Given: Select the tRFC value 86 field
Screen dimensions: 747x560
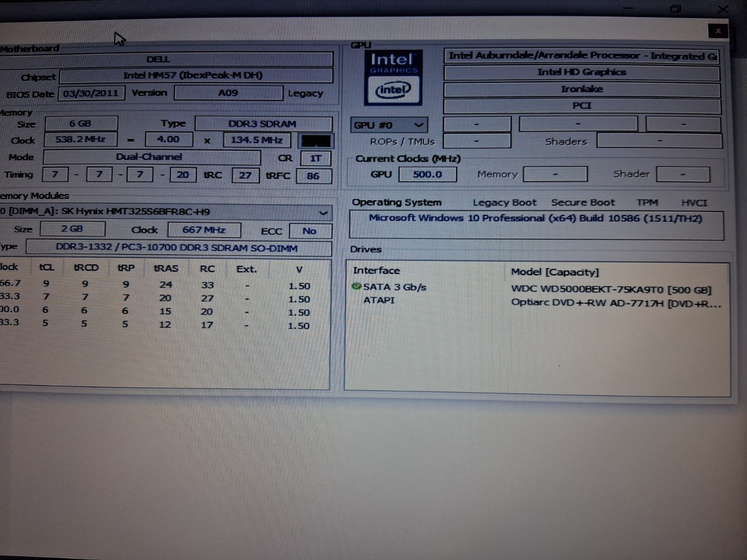Looking at the screenshot, I should [313, 176].
